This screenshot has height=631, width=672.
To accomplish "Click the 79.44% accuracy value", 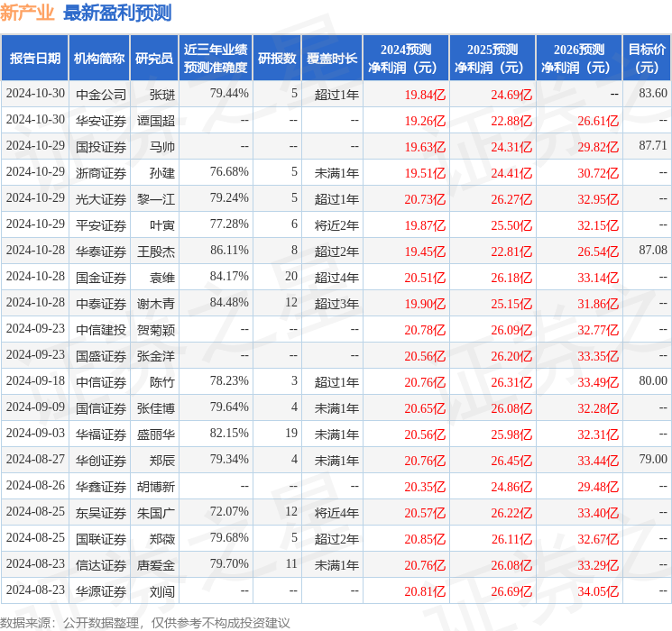I will click(229, 94).
